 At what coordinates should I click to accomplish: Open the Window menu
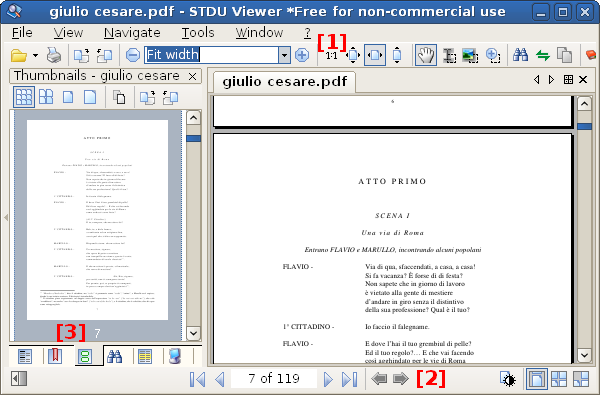pyautogui.click(x=259, y=33)
